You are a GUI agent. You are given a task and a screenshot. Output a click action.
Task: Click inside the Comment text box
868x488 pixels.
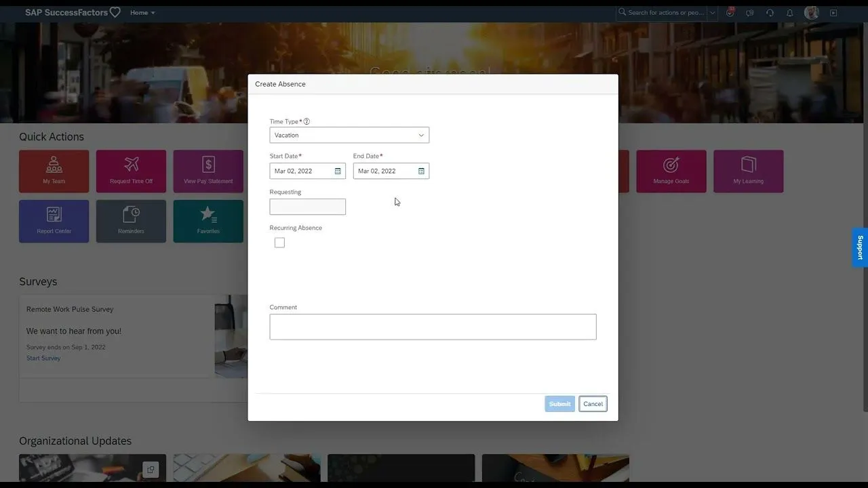(x=433, y=327)
